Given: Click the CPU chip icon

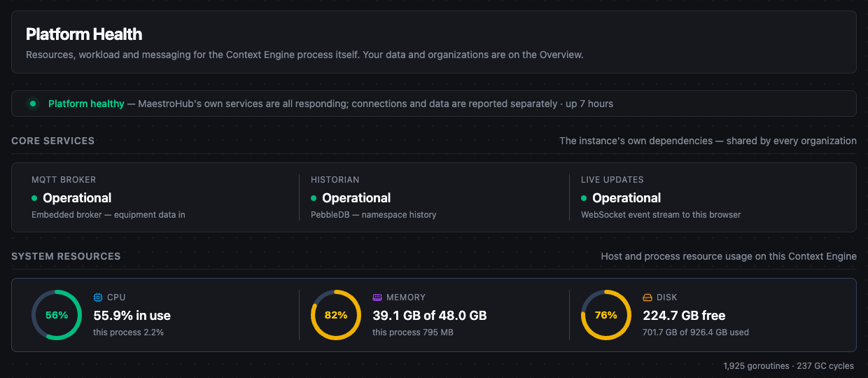Looking at the screenshot, I should (x=98, y=297).
